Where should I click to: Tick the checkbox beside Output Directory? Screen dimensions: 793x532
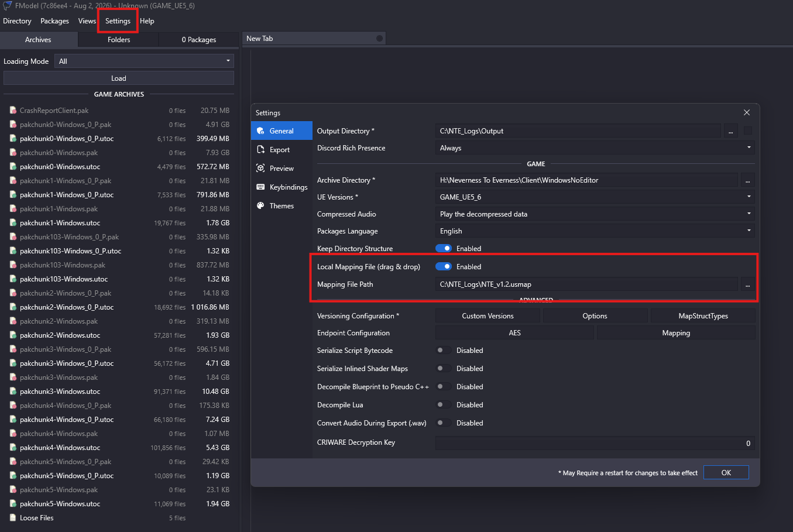[748, 131]
